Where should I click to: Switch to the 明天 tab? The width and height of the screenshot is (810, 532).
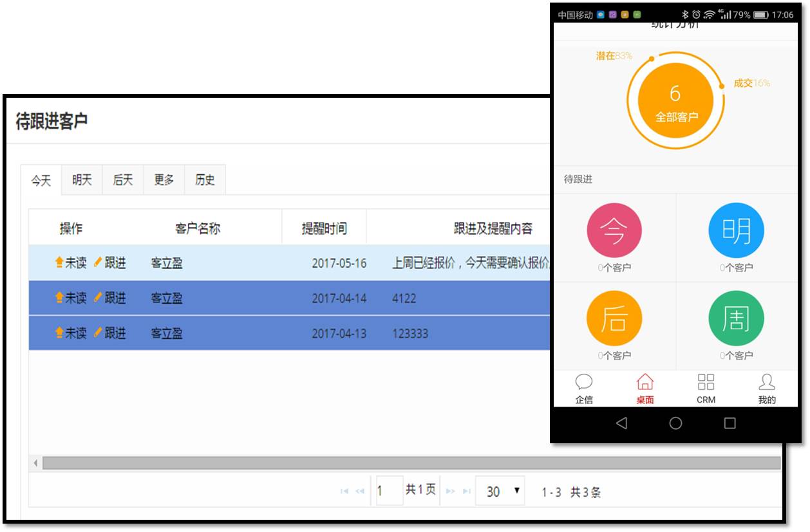point(82,180)
